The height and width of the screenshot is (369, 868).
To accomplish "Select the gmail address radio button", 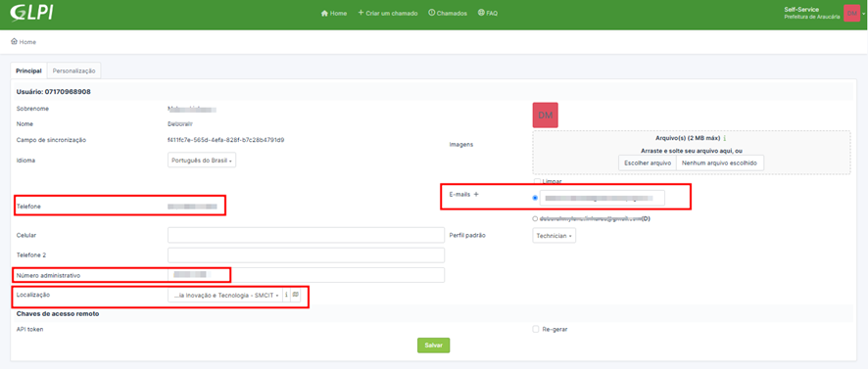I will 534,218.
